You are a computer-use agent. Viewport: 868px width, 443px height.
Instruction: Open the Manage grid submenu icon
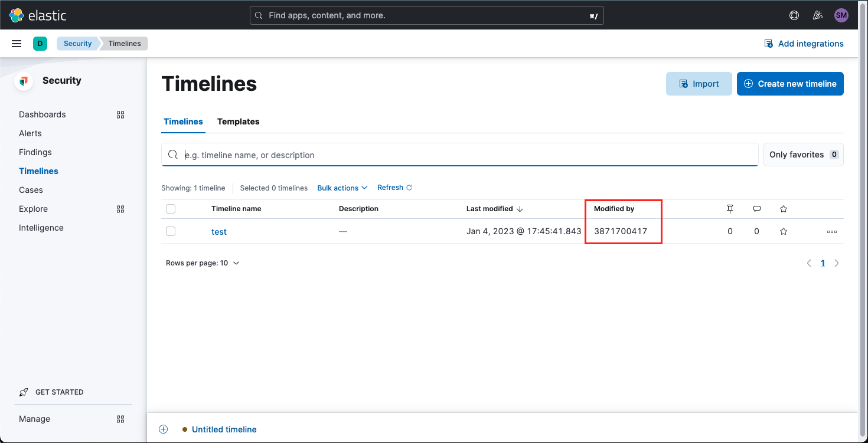click(x=120, y=419)
